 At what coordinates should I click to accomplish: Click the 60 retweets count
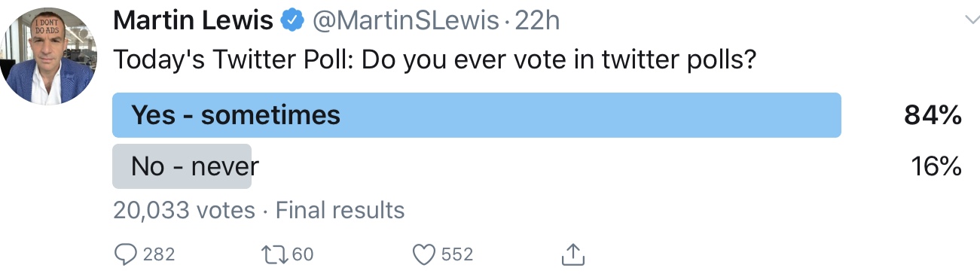tap(302, 254)
